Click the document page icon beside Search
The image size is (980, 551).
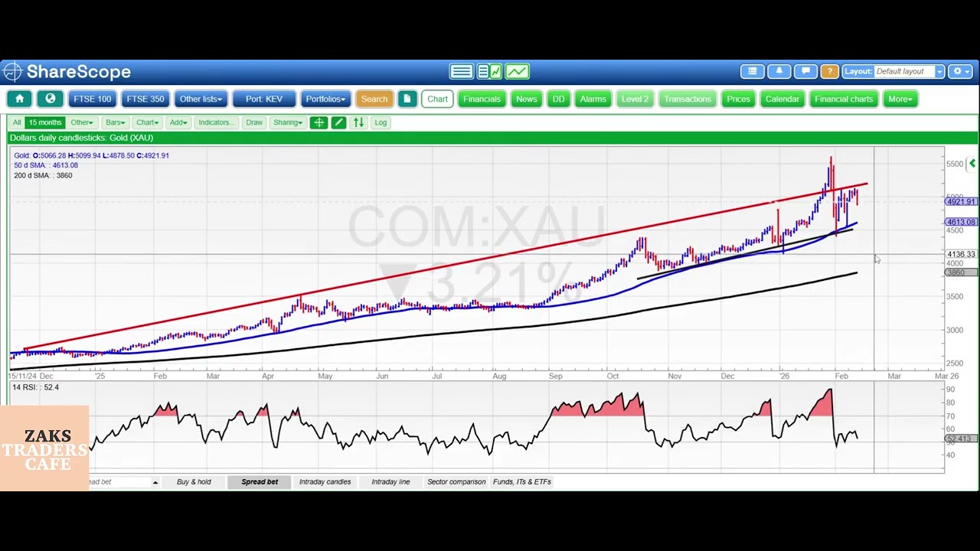[x=407, y=99]
